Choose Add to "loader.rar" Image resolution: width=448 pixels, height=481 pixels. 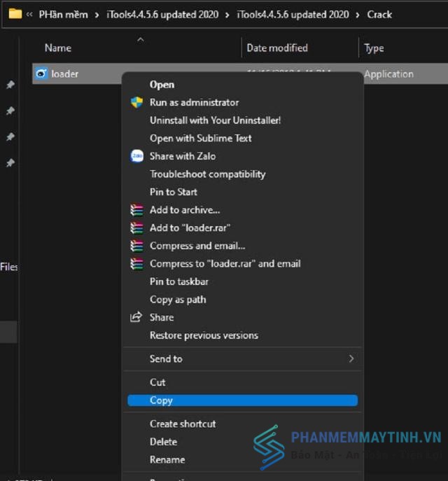pos(190,228)
